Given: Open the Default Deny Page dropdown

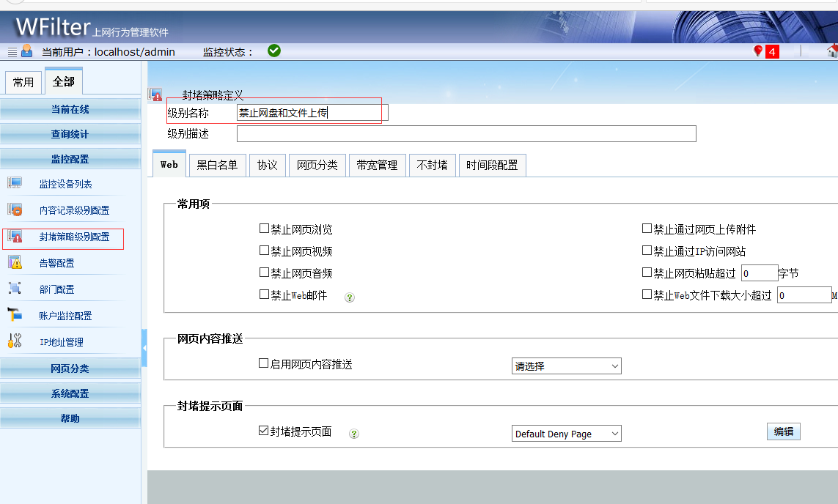Looking at the screenshot, I should [566, 434].
